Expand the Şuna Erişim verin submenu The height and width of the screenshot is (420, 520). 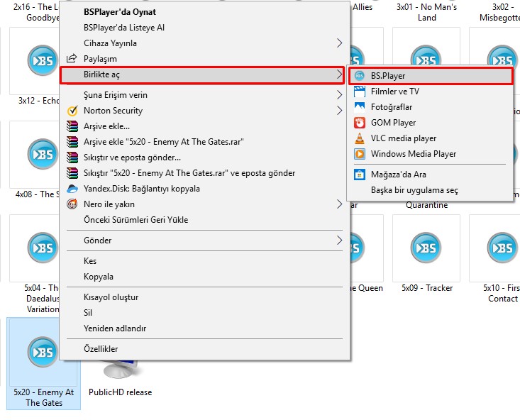pos(339,95)
